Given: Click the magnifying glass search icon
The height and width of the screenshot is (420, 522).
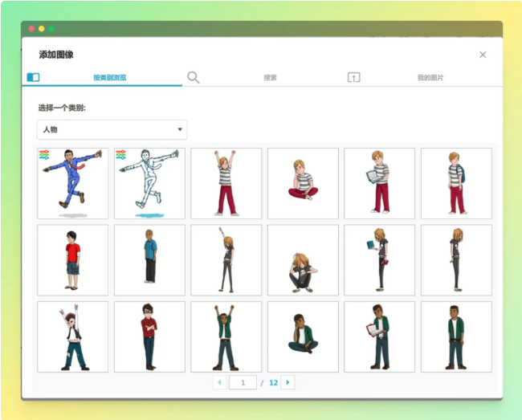Looking at the screenshot, I should (194, 78).
